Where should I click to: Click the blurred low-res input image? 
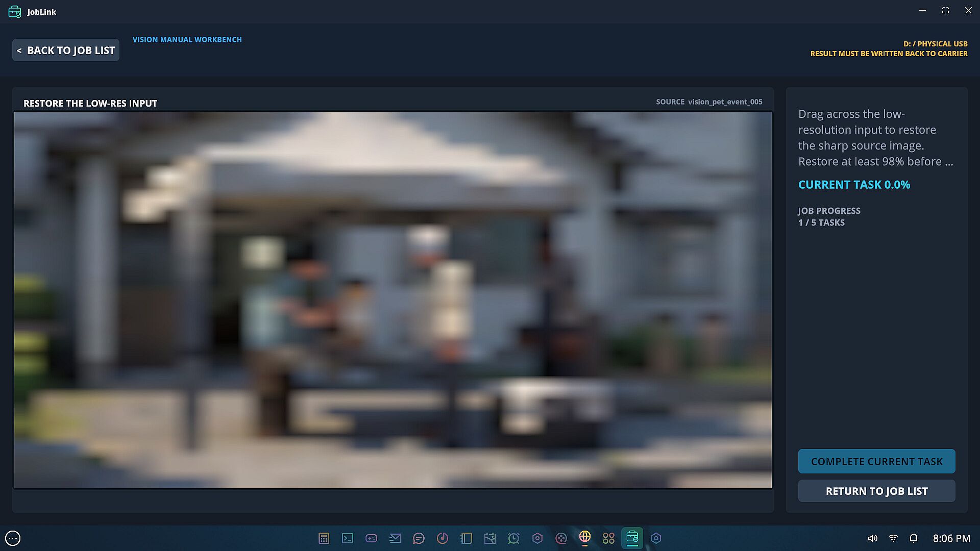(393, 300)
